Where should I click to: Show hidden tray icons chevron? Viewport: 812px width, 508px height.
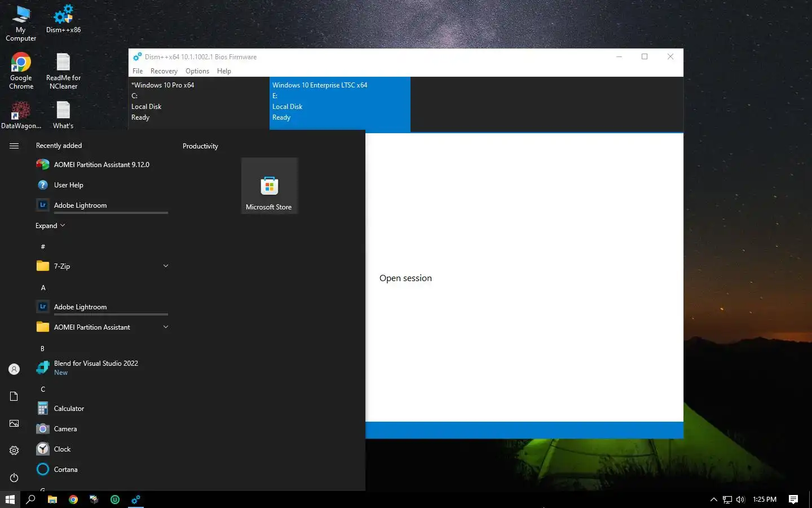(713, 500)
